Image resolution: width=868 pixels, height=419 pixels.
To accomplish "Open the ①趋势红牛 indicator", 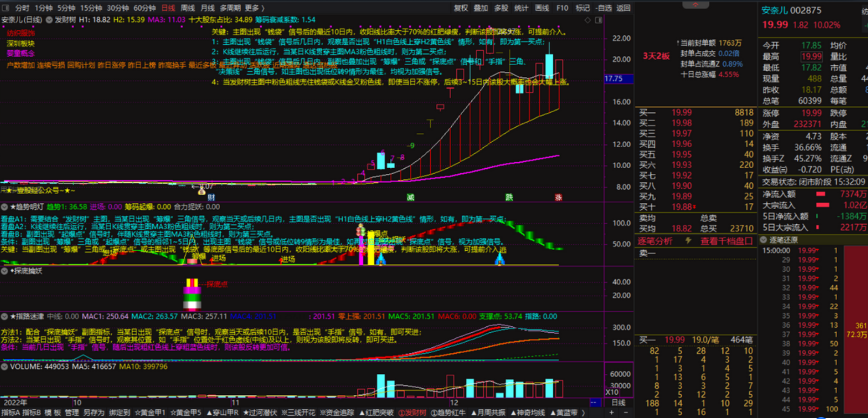I will pyautogui.click(x=448, y=412).
